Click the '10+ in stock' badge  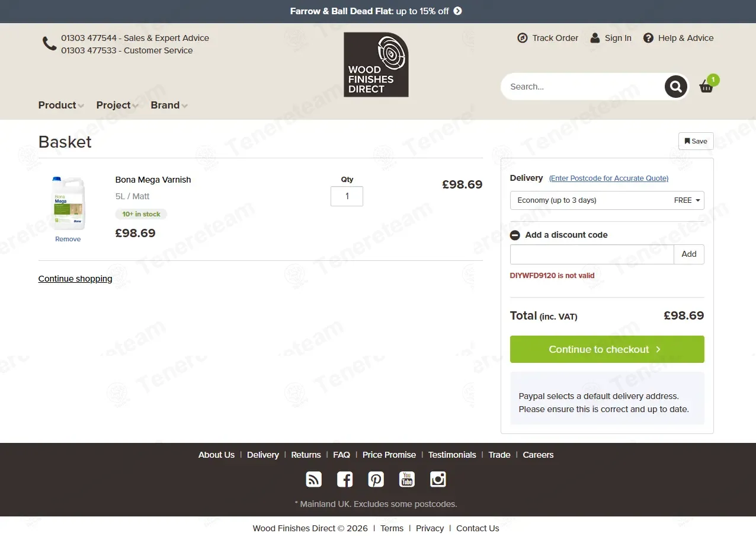click(x=141, y=214)
